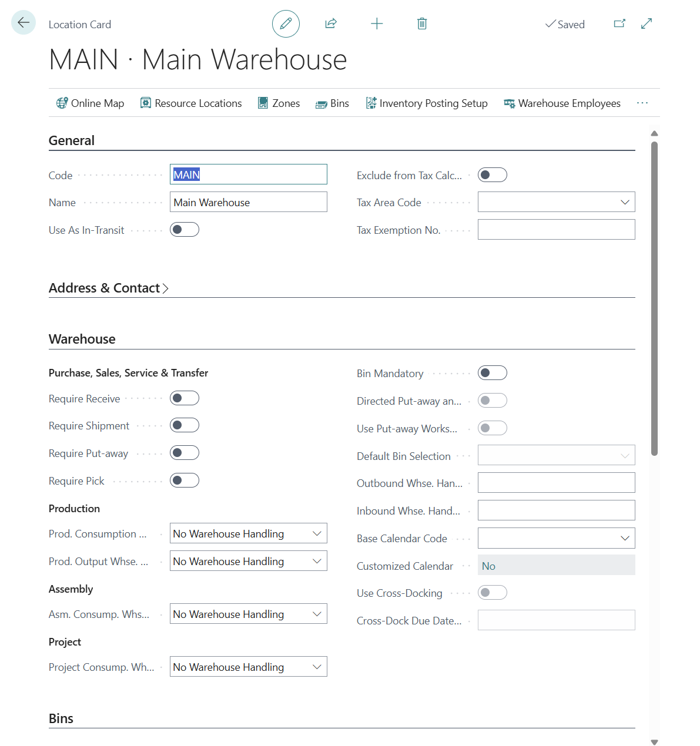This screenshot has width=700, height=746.
Task: Toggle Exclude from Tax Calc switch
Action: coord(493,175)
